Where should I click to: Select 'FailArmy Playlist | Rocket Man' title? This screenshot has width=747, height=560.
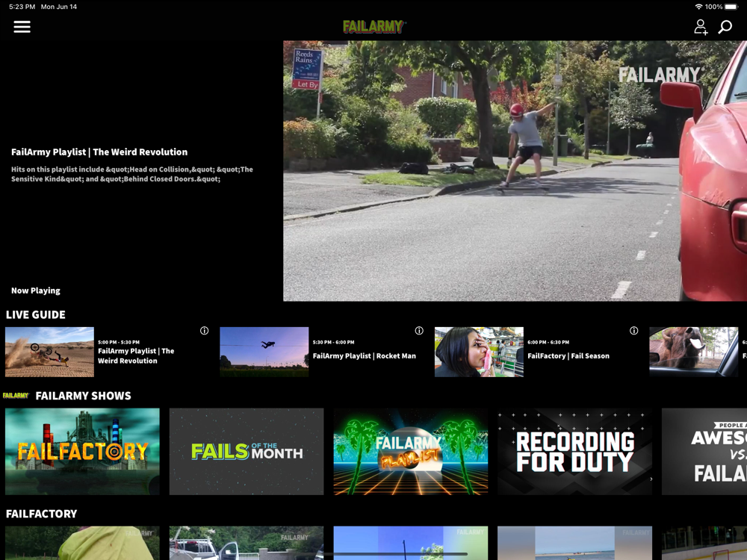point(364,355)
